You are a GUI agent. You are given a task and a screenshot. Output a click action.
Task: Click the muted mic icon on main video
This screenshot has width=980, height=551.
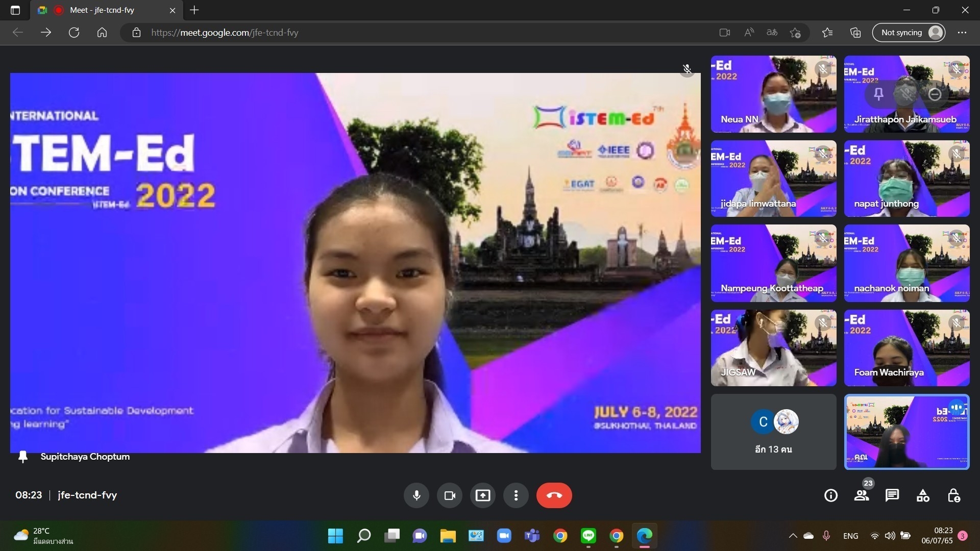pos(687,69)
